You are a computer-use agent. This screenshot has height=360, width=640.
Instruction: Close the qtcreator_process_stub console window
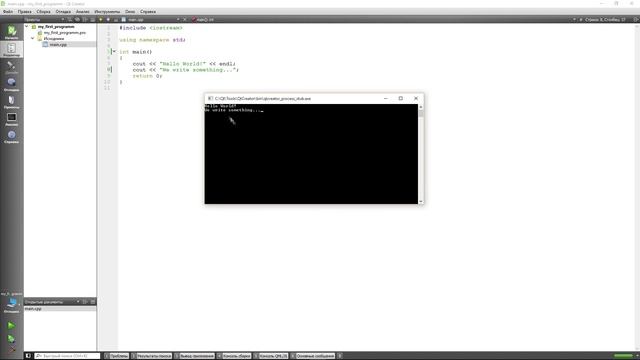(416, 98)
